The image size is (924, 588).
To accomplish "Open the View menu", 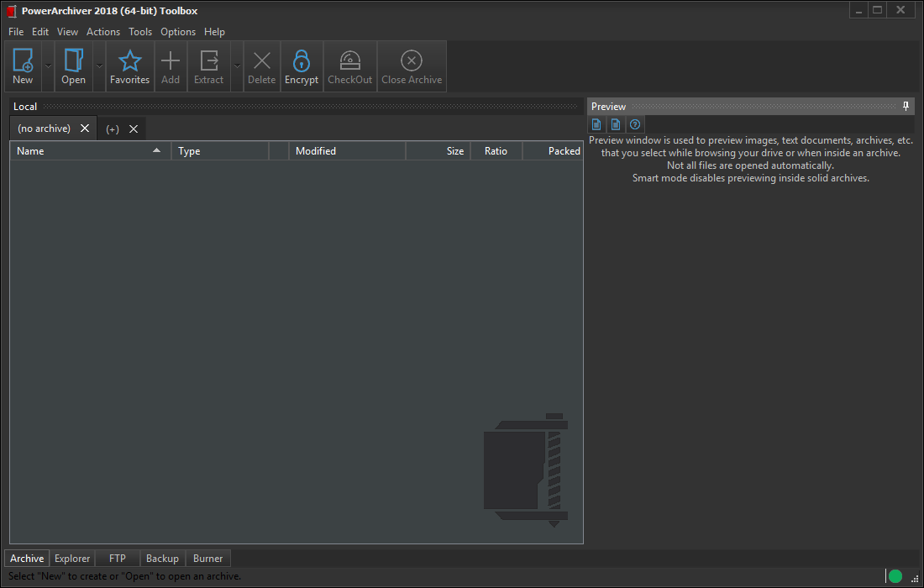I will pyautogui.click(x=67, y=32).
